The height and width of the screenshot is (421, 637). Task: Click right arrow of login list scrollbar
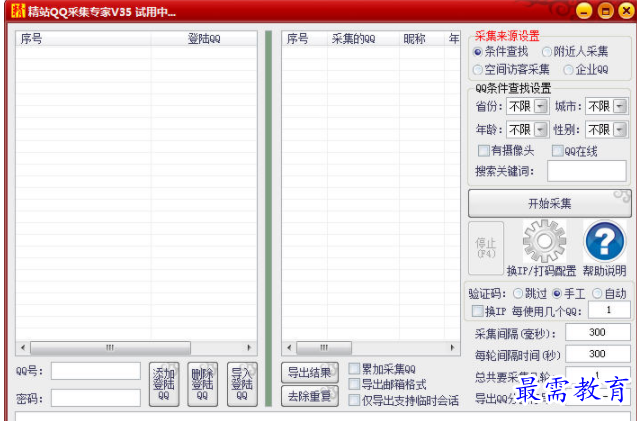point(249,348)
